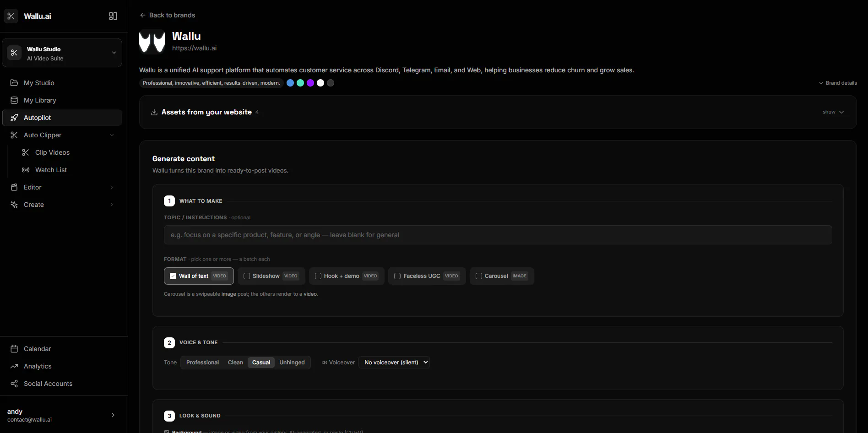This screenshot has width=868, height=433.
Task: Open the Calendar page
Action: coord(62,349)
